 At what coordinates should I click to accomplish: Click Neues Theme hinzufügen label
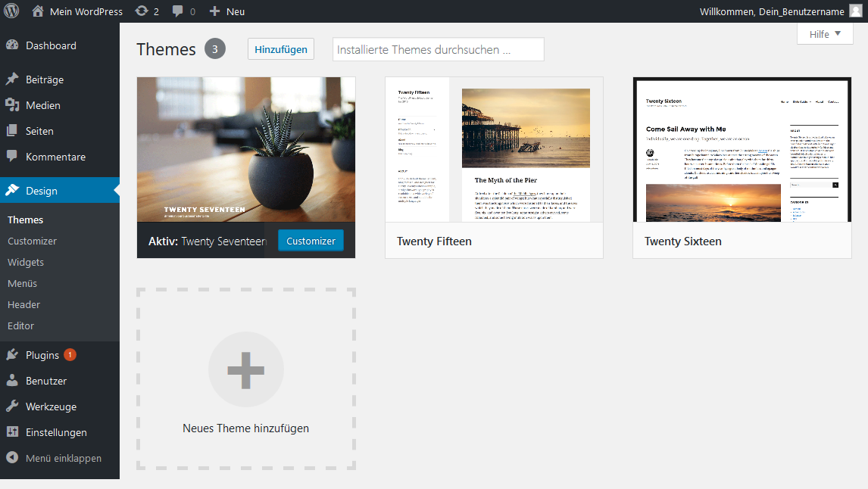(246, 428)
